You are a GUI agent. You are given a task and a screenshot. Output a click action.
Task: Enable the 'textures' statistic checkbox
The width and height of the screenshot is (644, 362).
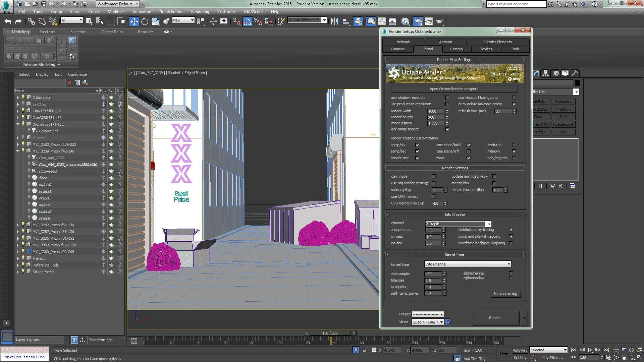pyautogui.click(x=514, y=145)
